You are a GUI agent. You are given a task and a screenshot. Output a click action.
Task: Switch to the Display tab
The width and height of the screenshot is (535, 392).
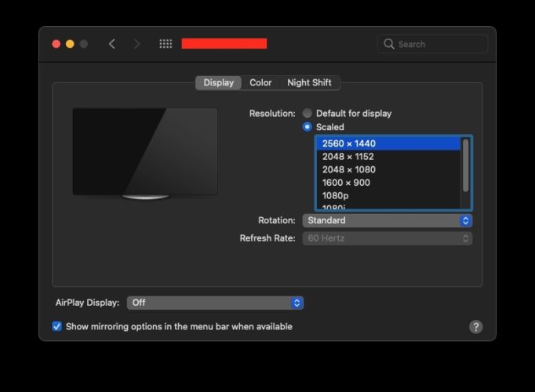coord(218,83)
